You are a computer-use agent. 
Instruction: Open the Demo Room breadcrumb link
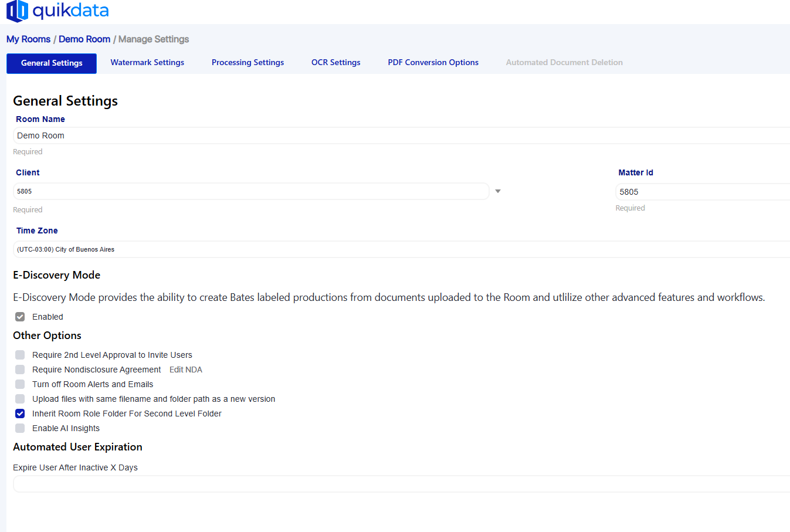click(x=84, y=39)
